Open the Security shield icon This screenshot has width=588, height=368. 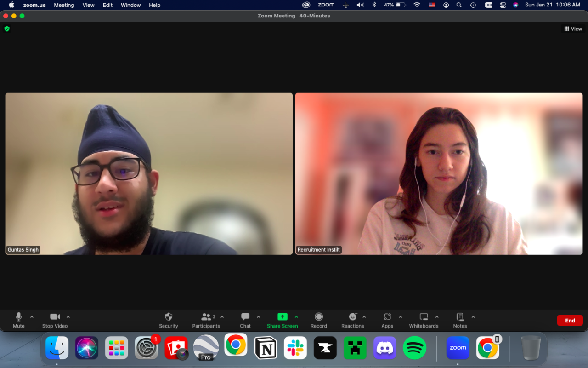point(168,317)
